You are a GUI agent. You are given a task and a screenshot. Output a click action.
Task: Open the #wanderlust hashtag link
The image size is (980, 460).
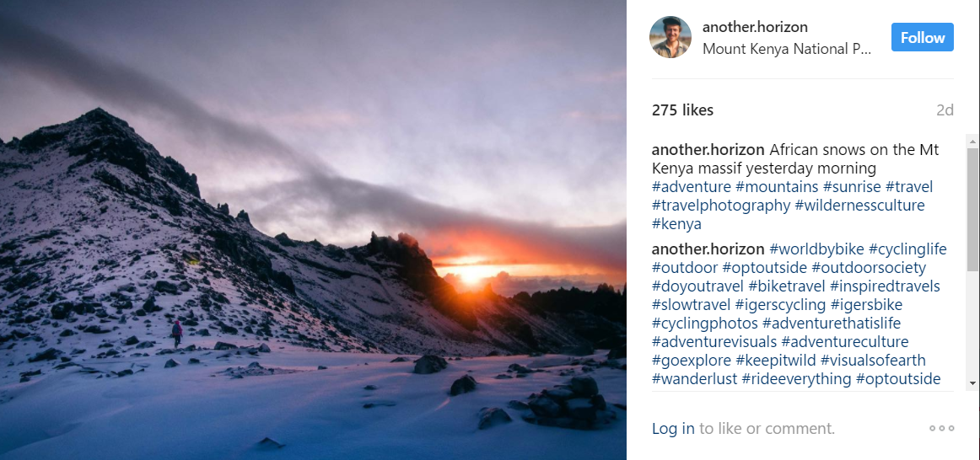coord(694,379)
